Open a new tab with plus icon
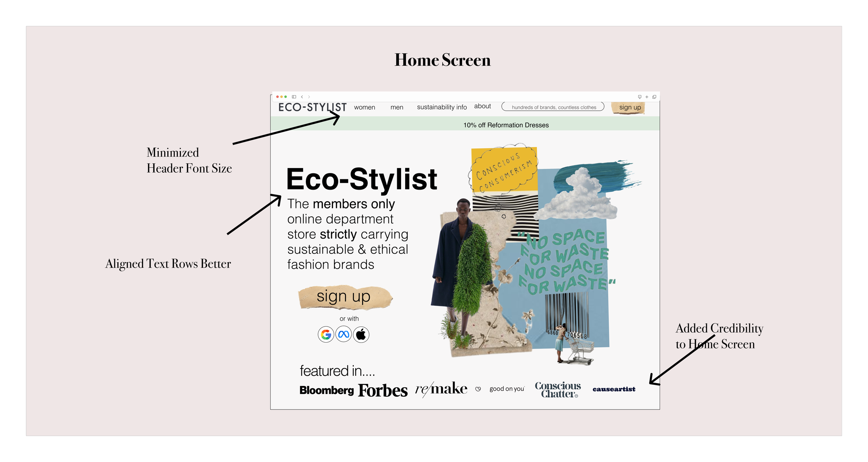This screenshot has height=462, width=868. [x=647, y=97]
